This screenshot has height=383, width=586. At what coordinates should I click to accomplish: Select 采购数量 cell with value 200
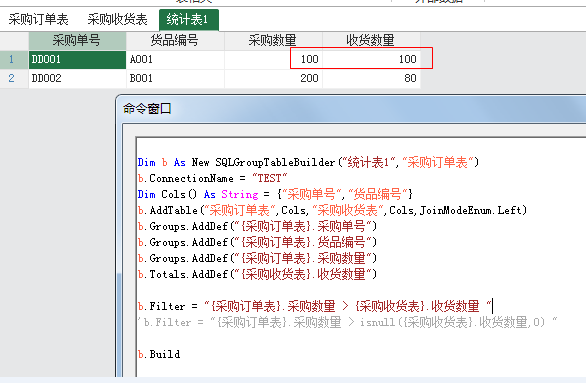pos(273,78)
